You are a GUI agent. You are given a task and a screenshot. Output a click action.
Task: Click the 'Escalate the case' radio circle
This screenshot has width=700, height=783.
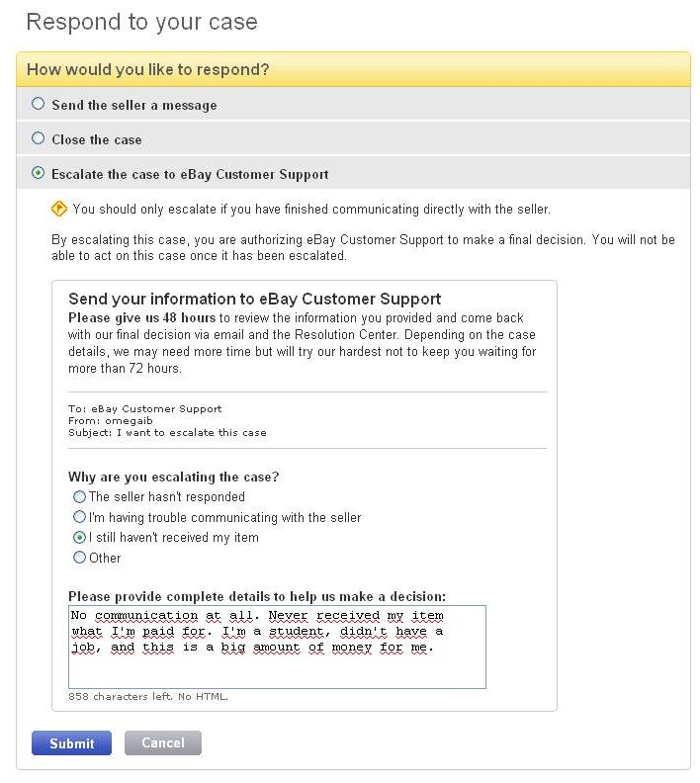pyautogui.click(x=39, y=173)
